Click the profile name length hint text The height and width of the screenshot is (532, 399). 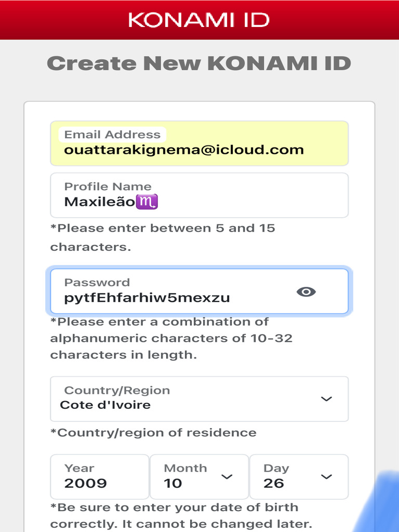pos(163,237)
